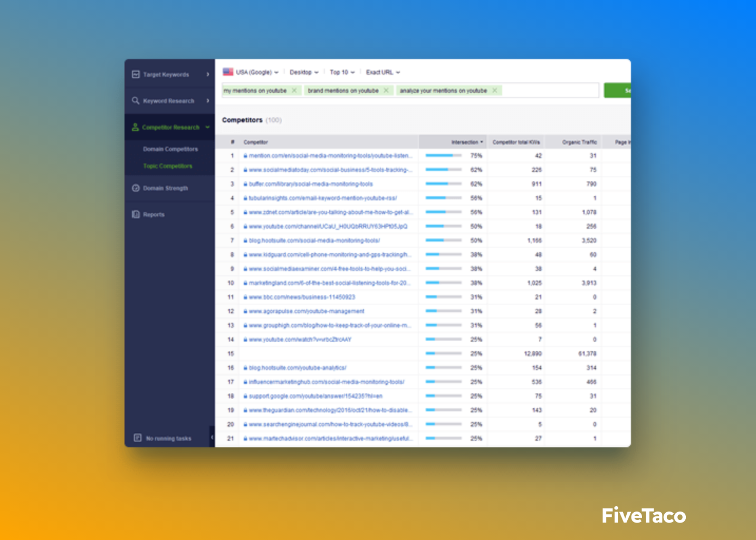Image resolution: width=756 pixels, height=540 pixels.
Task: Remove the 'brand mentions on youtube' tag
Action: point(387,90)
